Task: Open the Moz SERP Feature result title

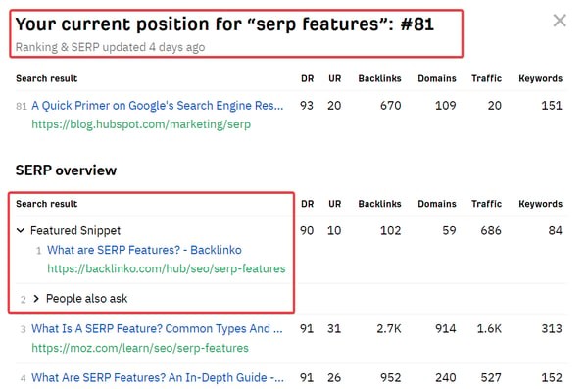Action: 157,328
